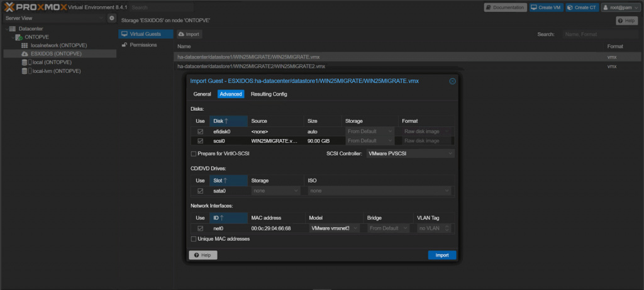Enable Prepare for VirtIO-SCSI
This screenshot has height=290, width=644.
194,153
